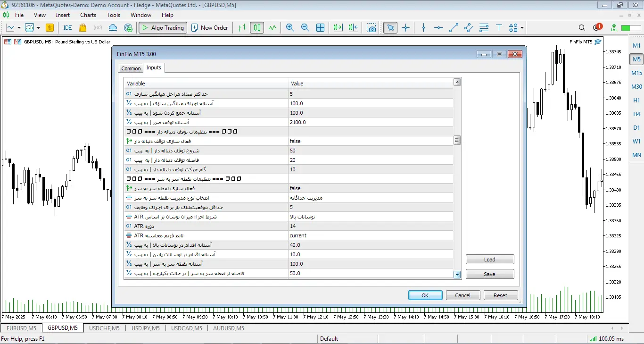Click the Signals radio wave icon
The image size is (644, 344).
(98, 28)
